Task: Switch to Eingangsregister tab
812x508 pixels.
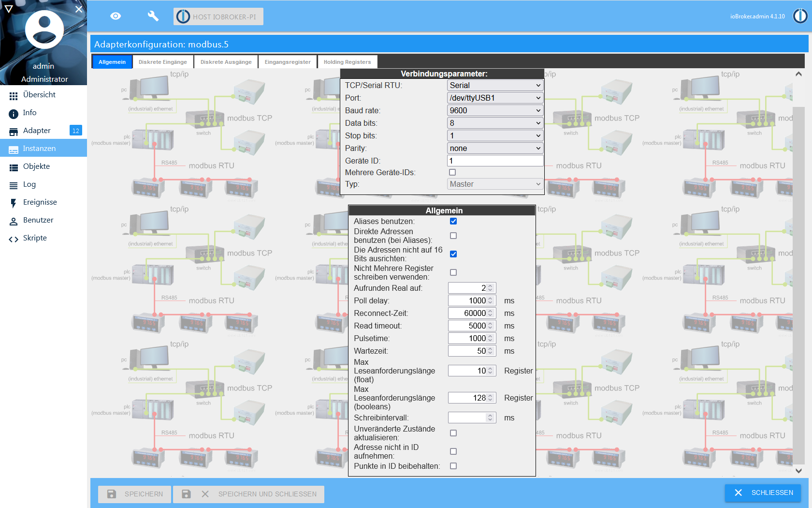Action: (288, 62)
